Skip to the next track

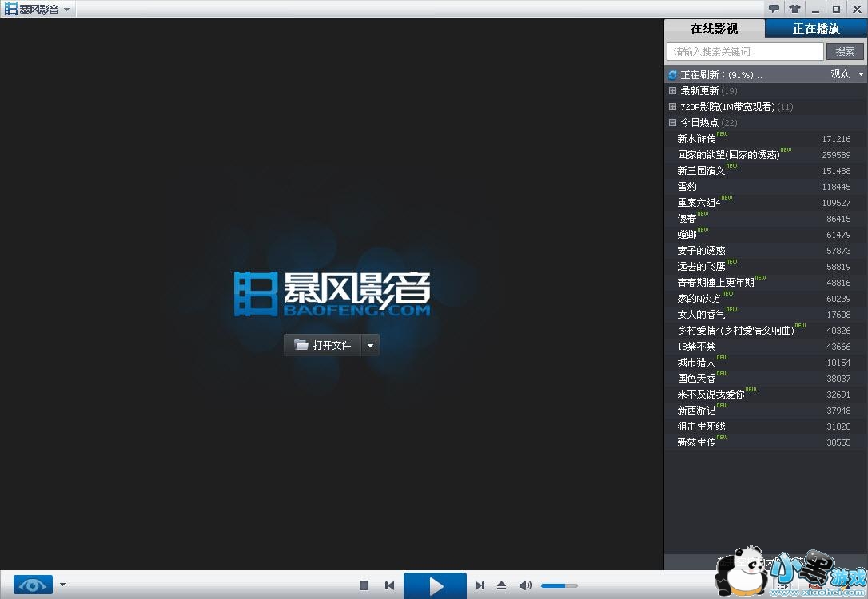tap(480, 585)
